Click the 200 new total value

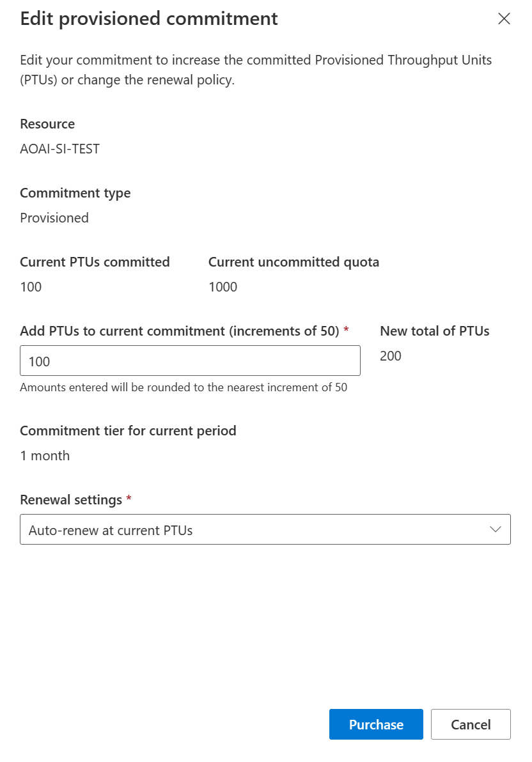click(x=391, y=355)
